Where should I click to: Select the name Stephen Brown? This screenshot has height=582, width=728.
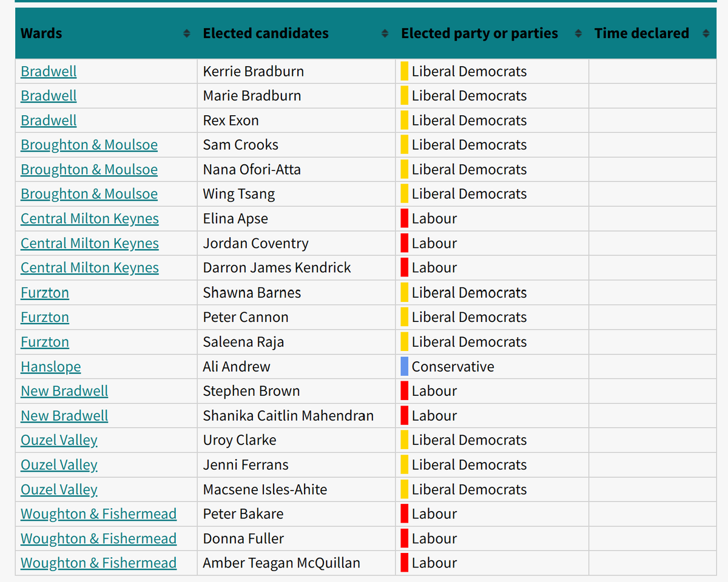[251, 391]
